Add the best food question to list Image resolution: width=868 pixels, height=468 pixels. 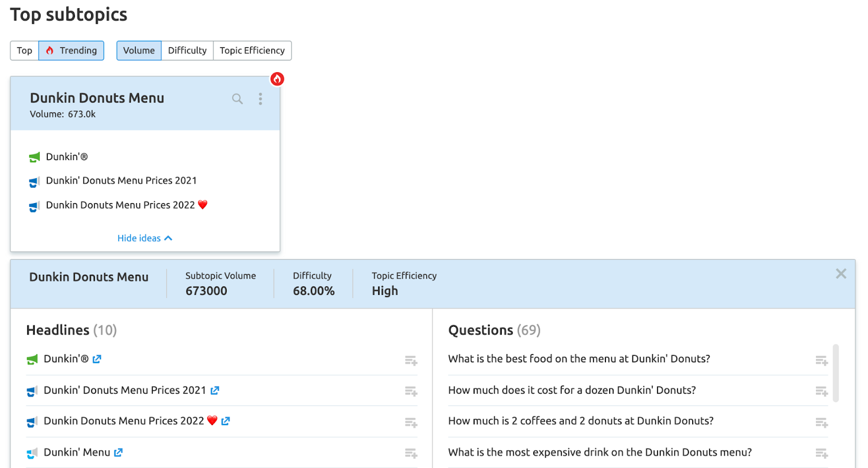[x=822, y=361]
